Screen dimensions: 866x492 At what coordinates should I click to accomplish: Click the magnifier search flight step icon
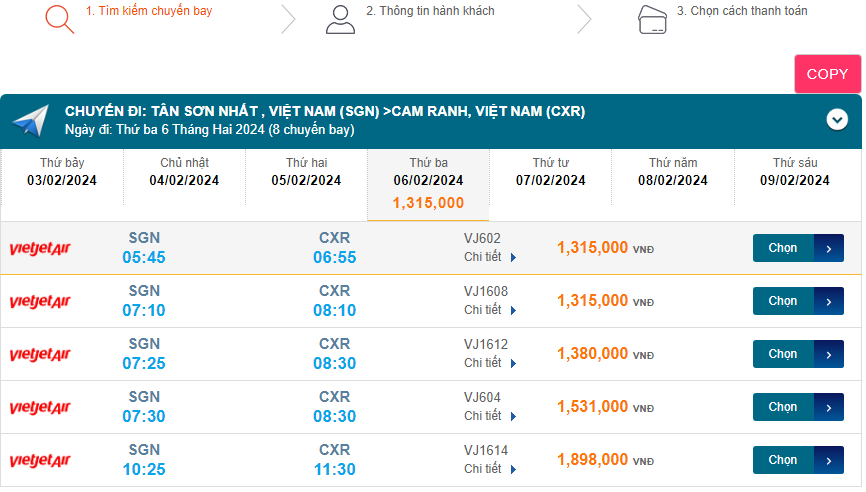click(x=59, y=19)
